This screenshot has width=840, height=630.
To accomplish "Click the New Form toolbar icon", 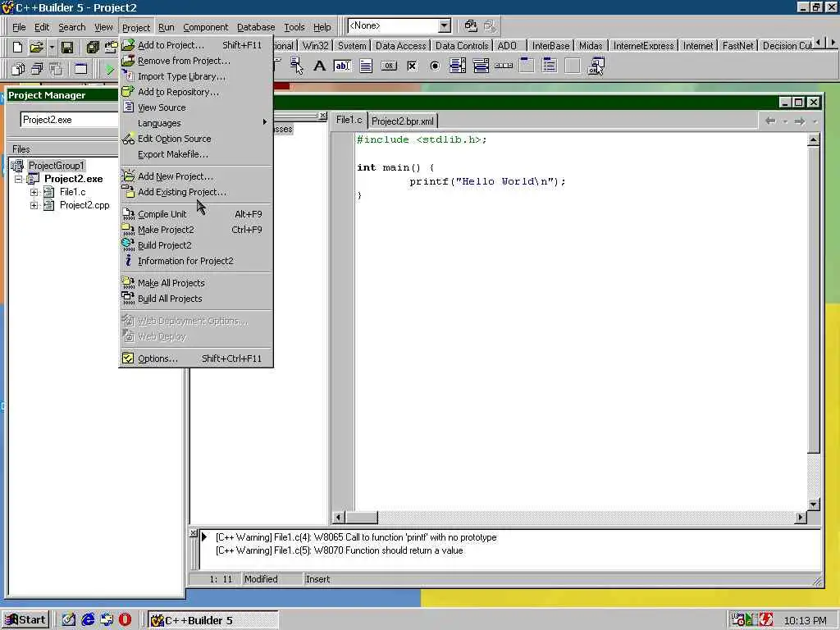I will 81,69.
